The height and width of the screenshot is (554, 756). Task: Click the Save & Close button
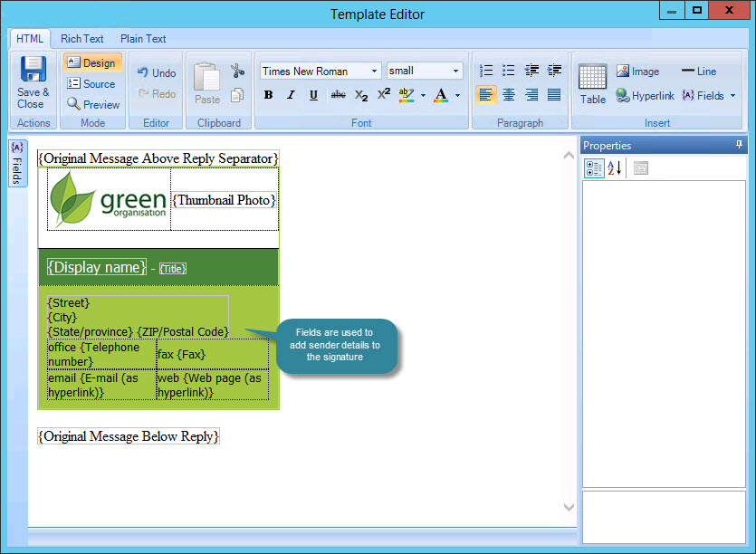click(33, 83)
